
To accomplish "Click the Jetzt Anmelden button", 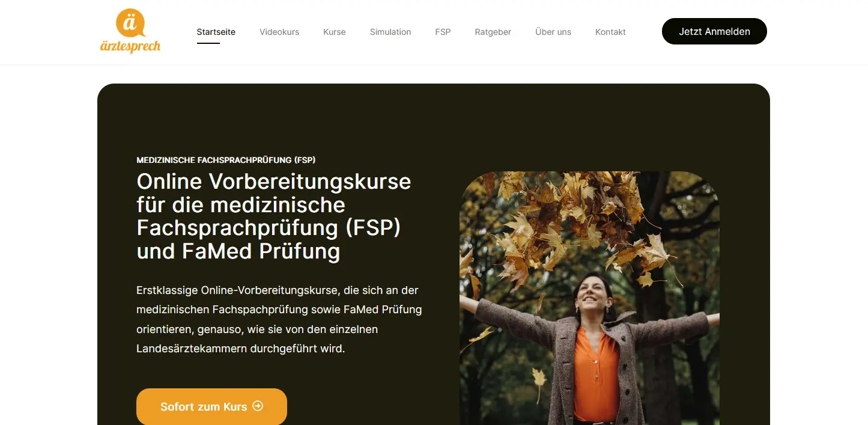I will tap(714, 31).
